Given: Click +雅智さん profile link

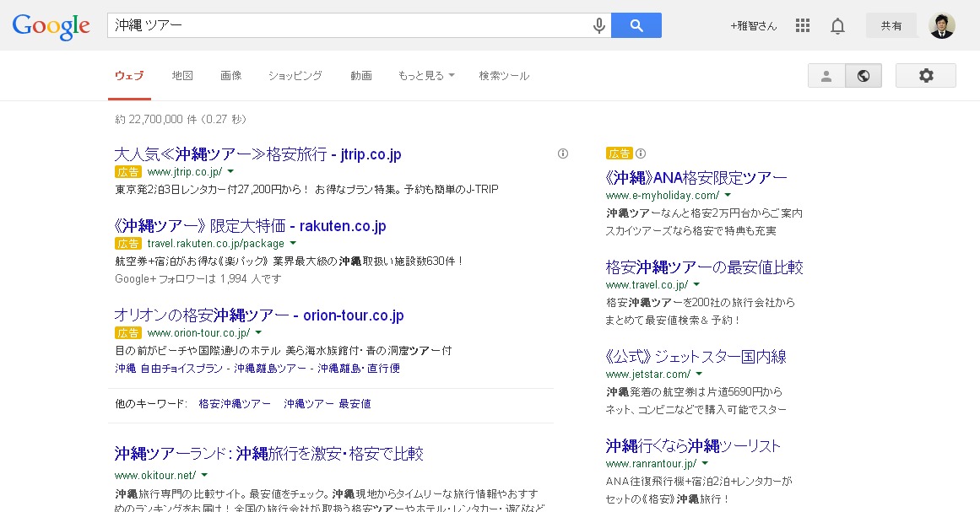Looking at the screenshot, I should tap(754, 25).
